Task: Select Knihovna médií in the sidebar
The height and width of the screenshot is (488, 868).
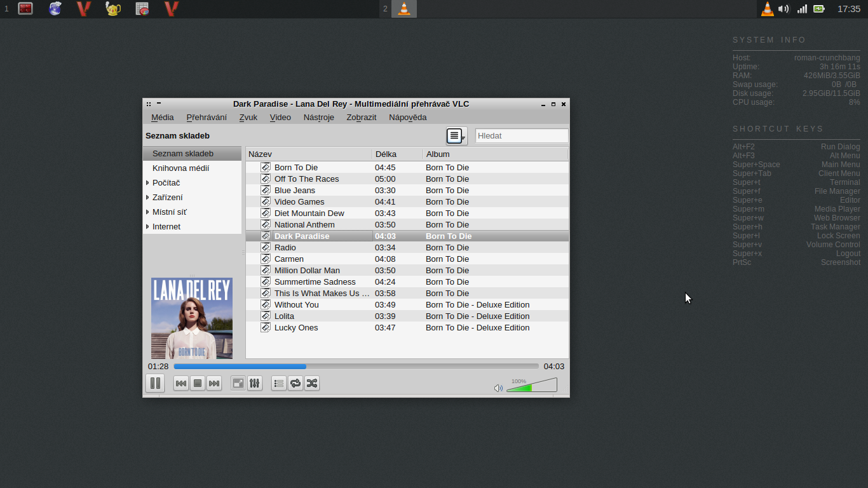Action: point(193,168)
